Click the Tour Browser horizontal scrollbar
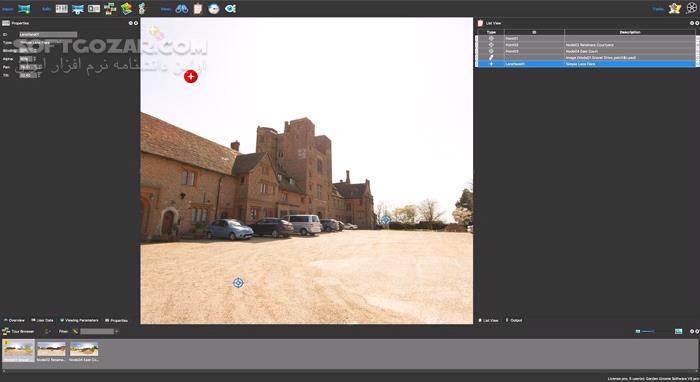 tap(350, 370)
